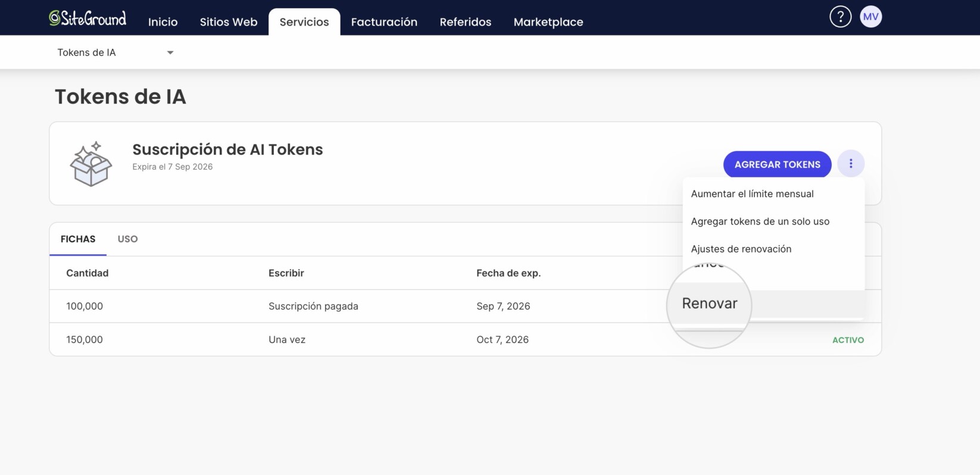
Task: Switch to the FICHAS tab
Action: click(78, 239)
